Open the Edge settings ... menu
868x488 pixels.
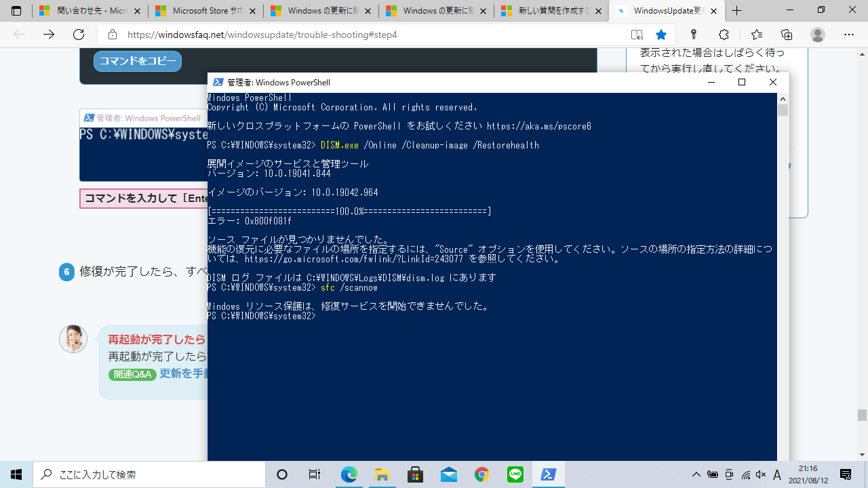[849, 35]
